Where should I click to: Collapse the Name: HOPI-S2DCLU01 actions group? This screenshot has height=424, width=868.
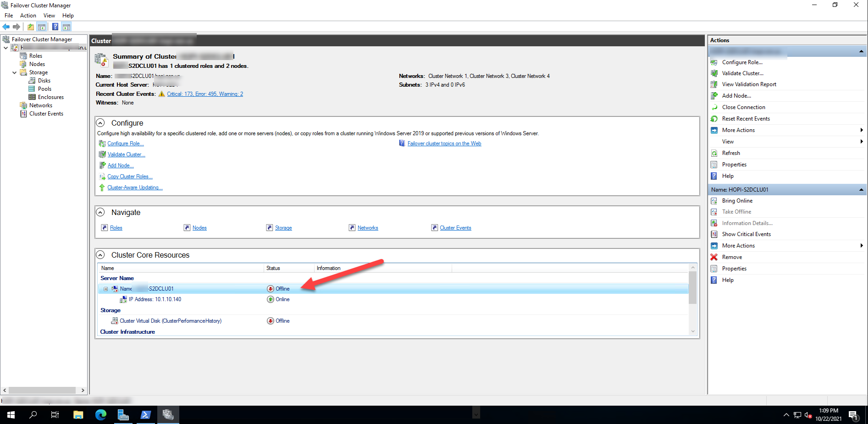point(861,189)
